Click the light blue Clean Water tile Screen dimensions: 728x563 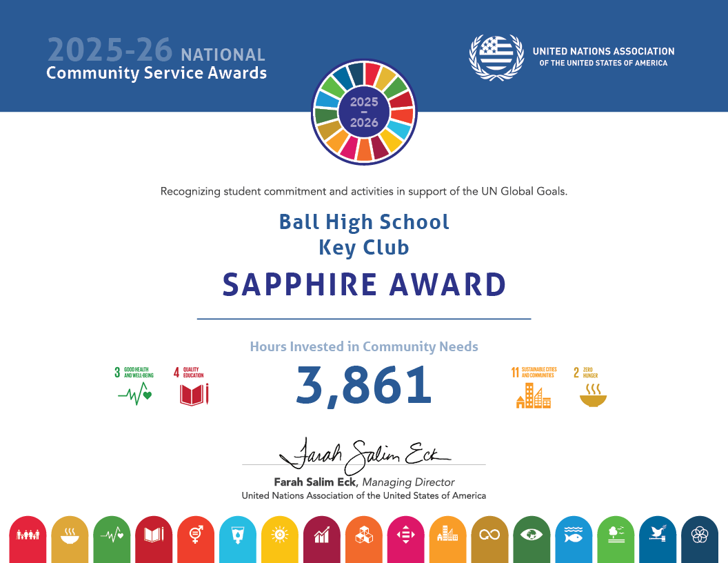238,540
